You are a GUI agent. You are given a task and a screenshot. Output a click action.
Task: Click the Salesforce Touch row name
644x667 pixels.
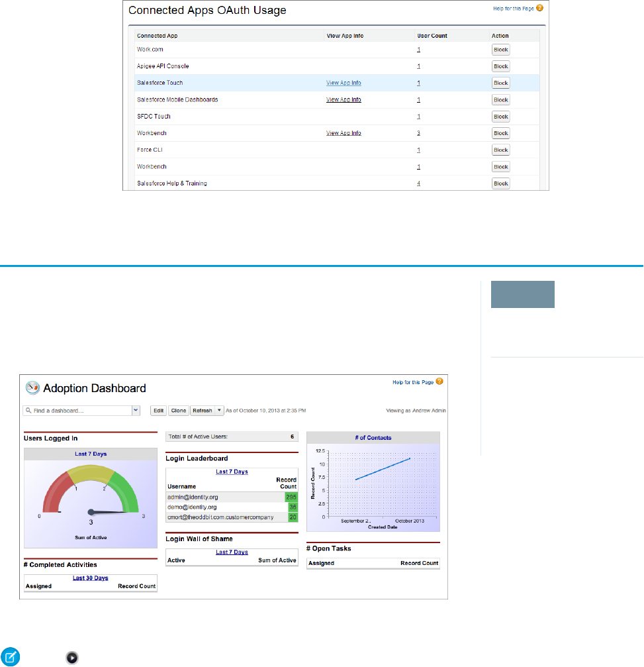(x=160, y=83)
